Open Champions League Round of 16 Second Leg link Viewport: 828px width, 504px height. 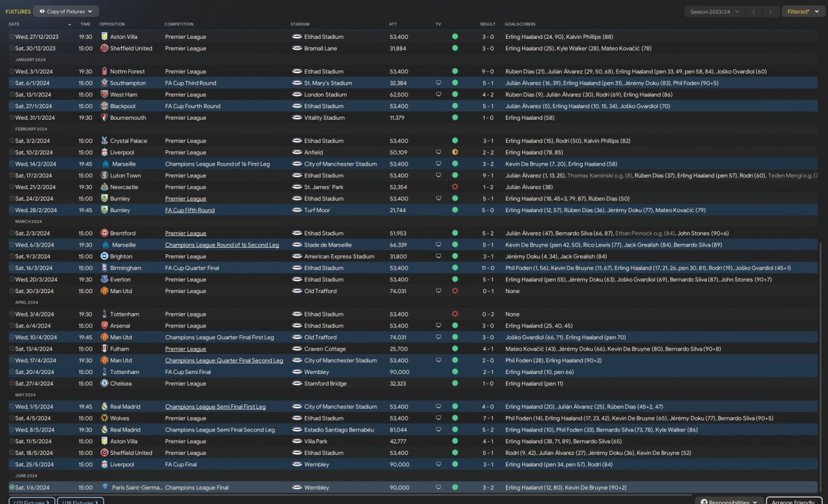point(222,245)
